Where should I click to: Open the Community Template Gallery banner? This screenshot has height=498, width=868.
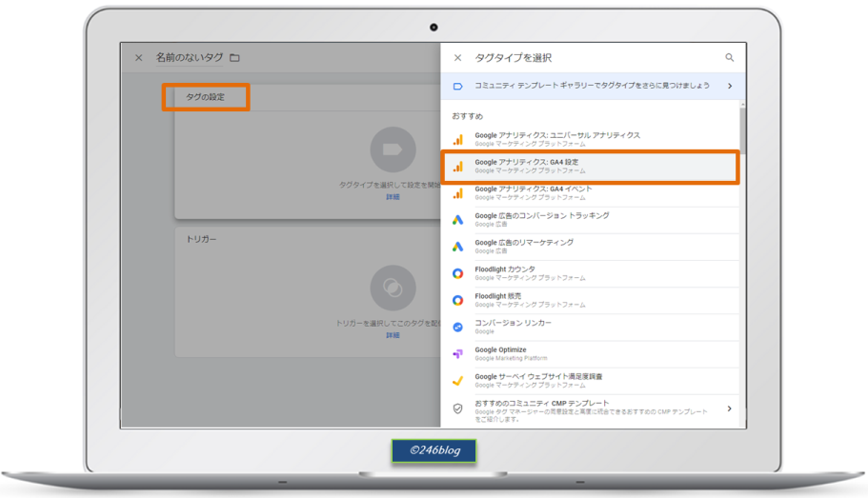point(593,86)
